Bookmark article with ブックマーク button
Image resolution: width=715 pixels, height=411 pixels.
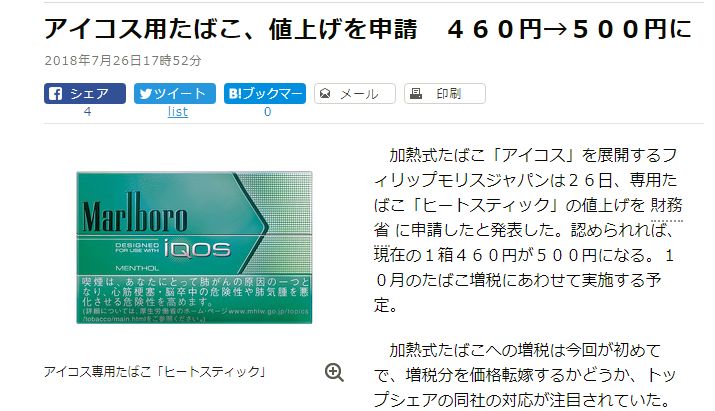click(x=264, y=94)
